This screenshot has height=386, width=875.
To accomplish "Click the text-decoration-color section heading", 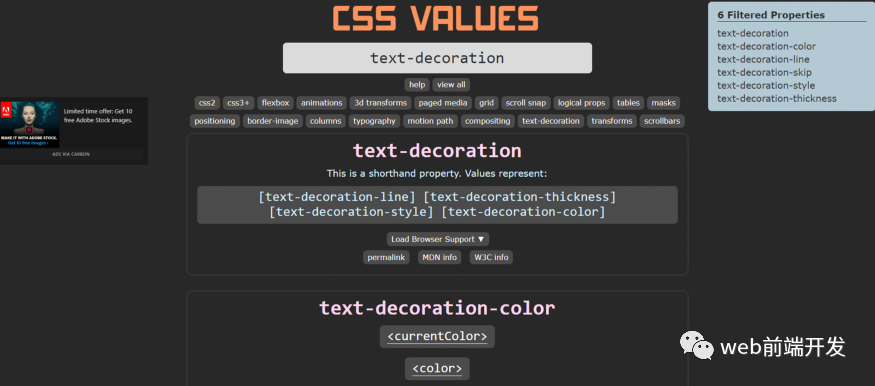I will 437,308.
